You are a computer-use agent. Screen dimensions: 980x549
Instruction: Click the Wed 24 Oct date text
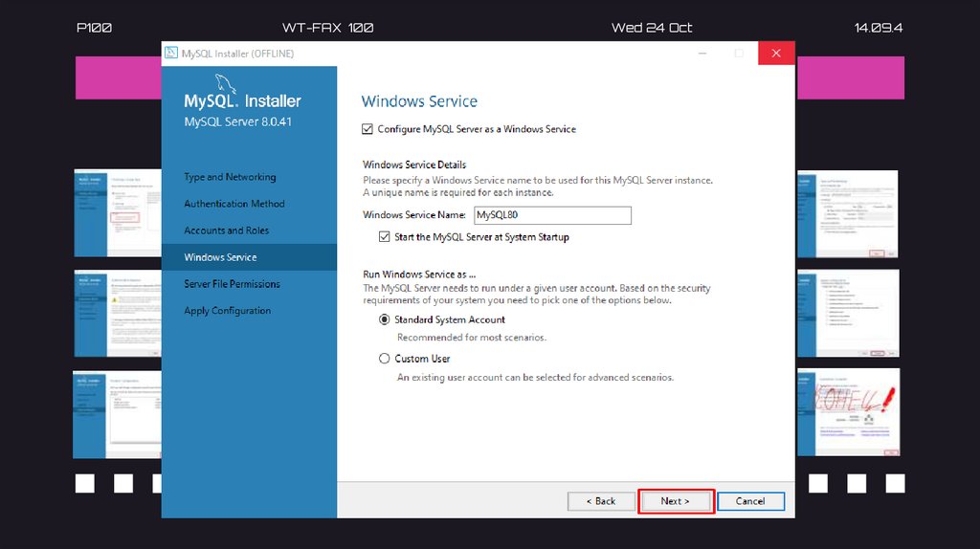click(x=651, y=28)
